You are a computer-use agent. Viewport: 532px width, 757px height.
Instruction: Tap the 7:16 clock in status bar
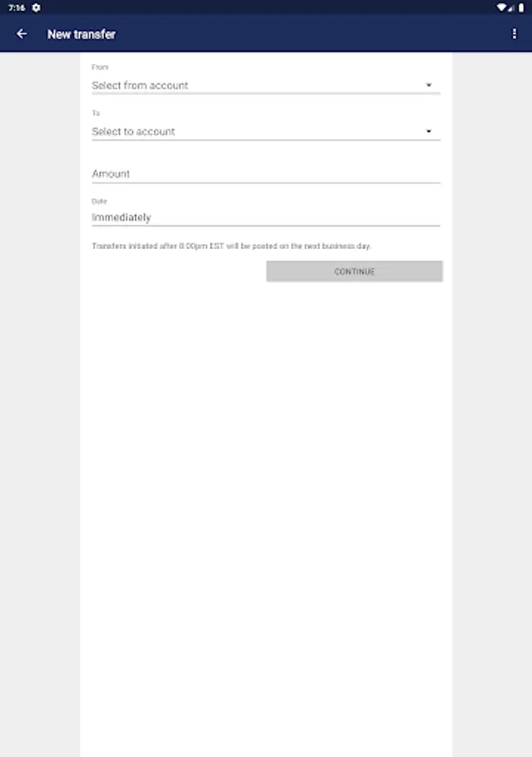pyautogui.click(x=17, y=8)
